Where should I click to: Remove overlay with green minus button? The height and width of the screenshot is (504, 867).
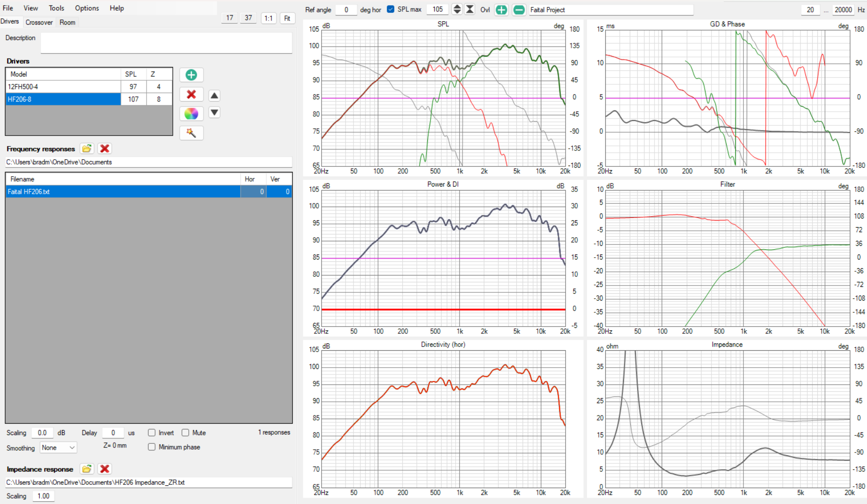tap(519, 10)
